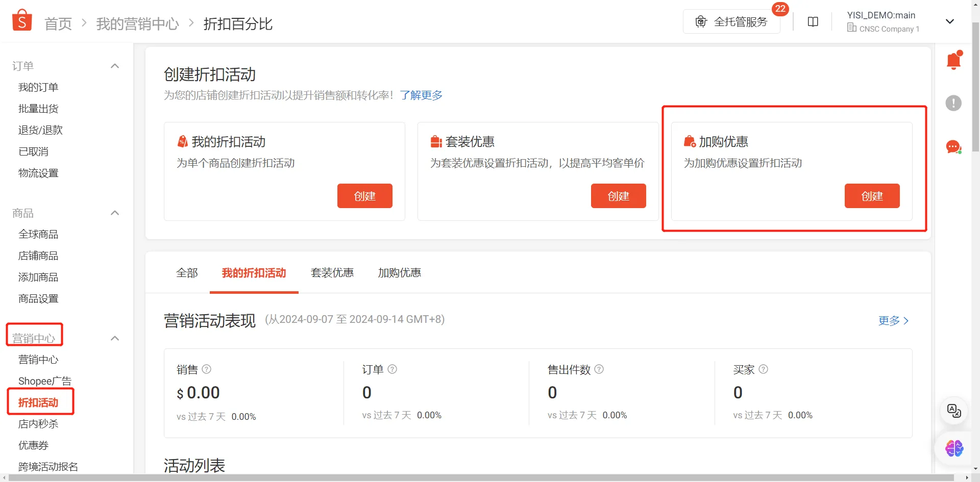Click the help icon beside 销售 metric
980x482 pixels.
pyautogui.click(x=206, y=369)
